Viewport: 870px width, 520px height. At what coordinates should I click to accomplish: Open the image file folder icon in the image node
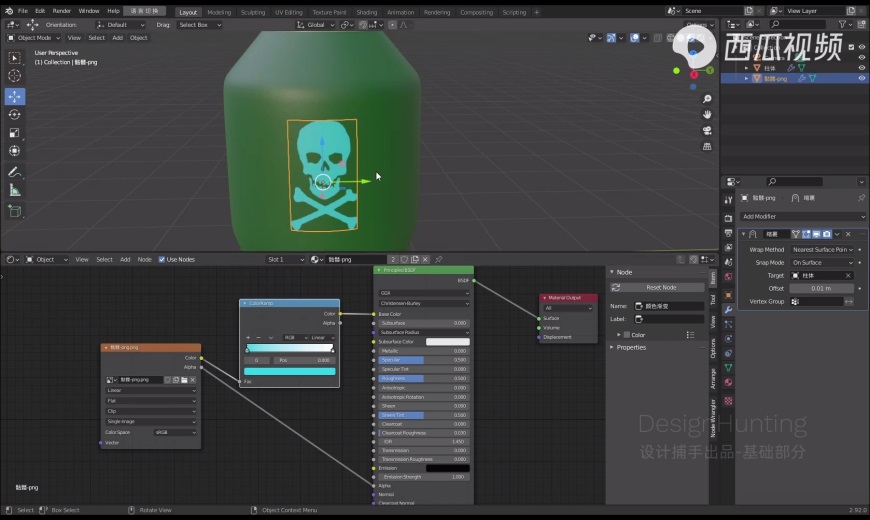(x=184, y=380)
